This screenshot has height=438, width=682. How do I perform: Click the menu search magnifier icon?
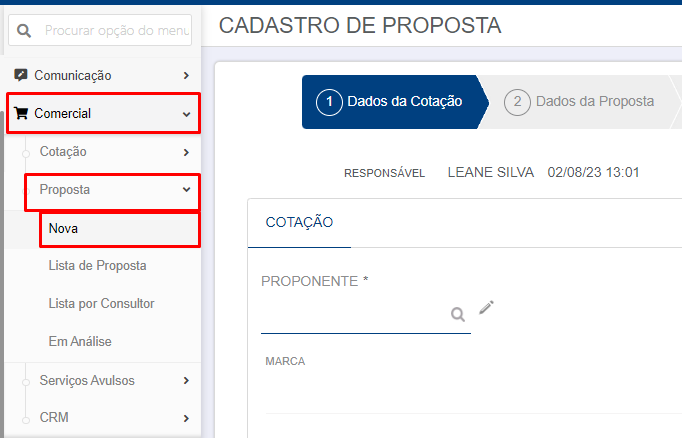point(24,30)
